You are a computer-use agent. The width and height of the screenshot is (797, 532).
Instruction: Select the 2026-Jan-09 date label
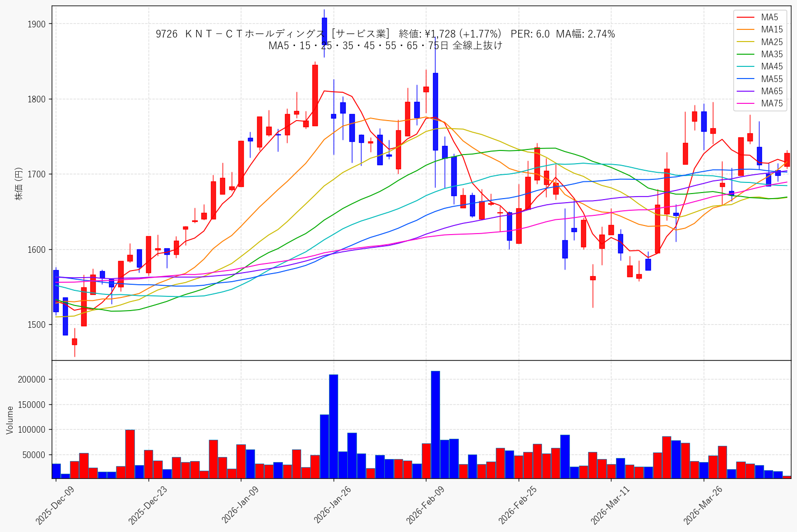[240, 505]
